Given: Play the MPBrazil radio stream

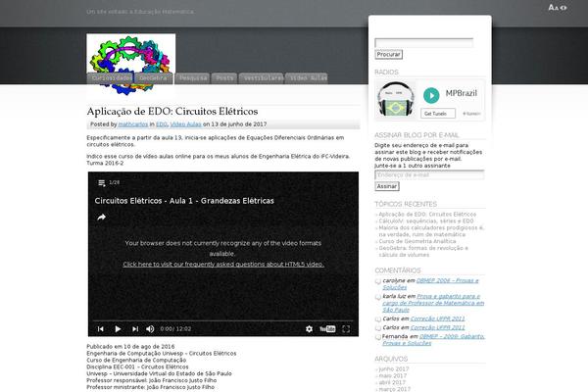Looking at the screenshot, I should tap(431, 95).
